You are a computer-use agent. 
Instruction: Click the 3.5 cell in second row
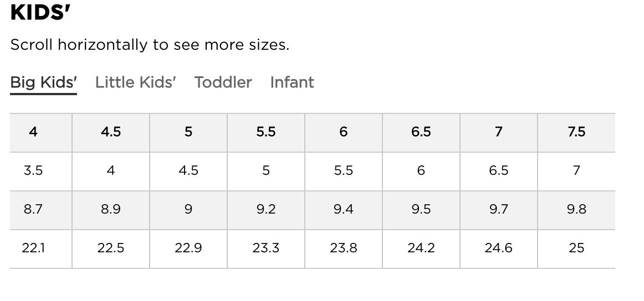[33, 170]
